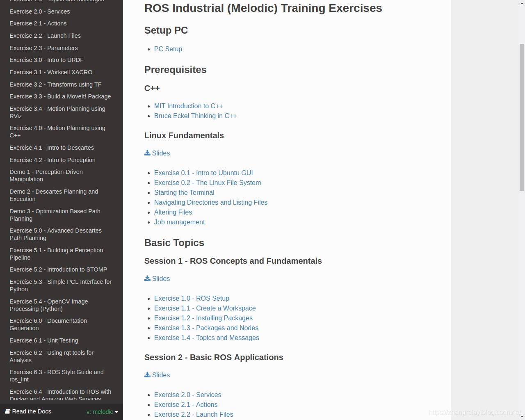
Task: Open Exercise 1.4 - Topics and Messages link
Action: point(207,338)
